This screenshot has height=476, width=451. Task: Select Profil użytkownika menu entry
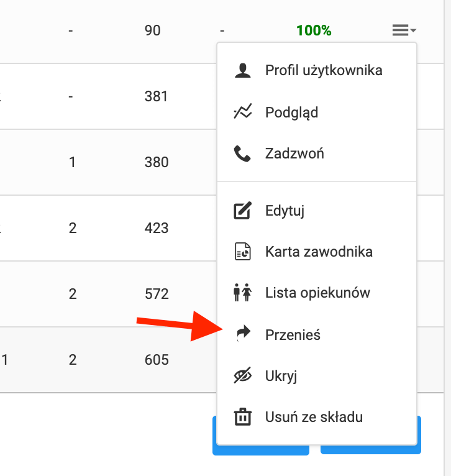324,70
